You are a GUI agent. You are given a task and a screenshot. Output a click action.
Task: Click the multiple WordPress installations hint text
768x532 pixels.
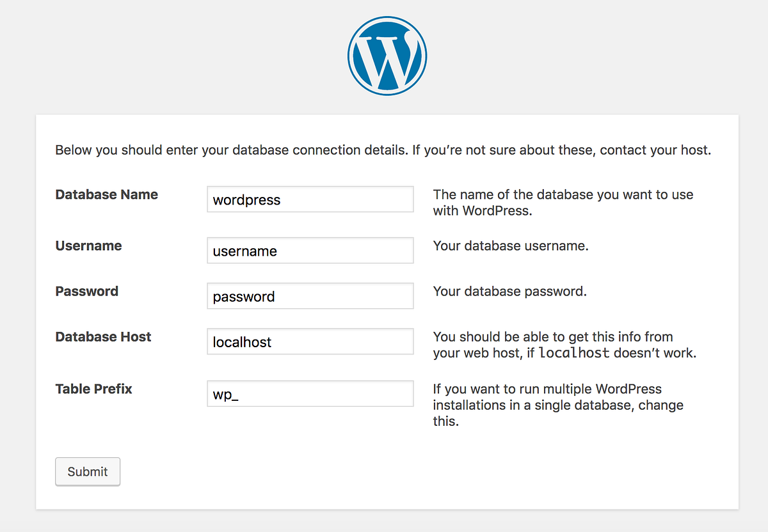(x=558, y=405)
